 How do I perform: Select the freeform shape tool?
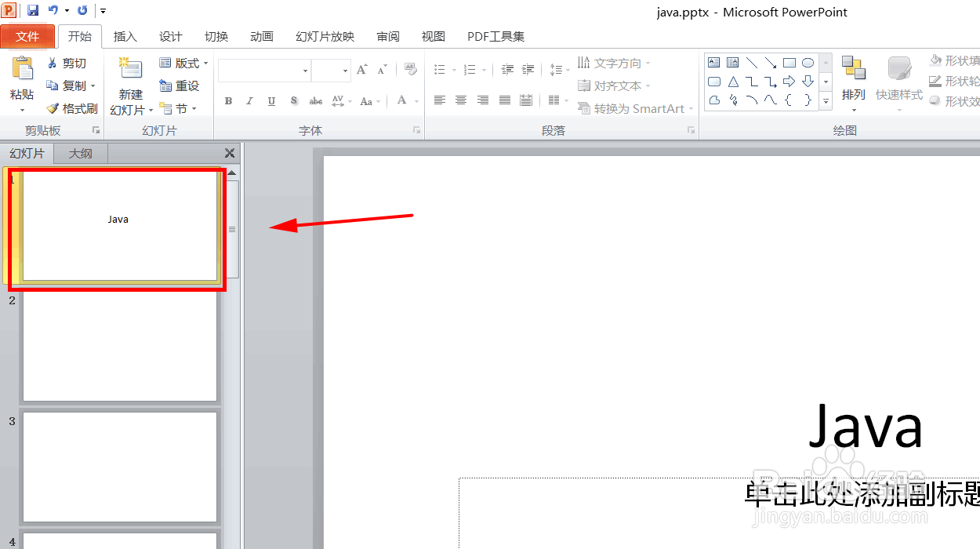714,100
